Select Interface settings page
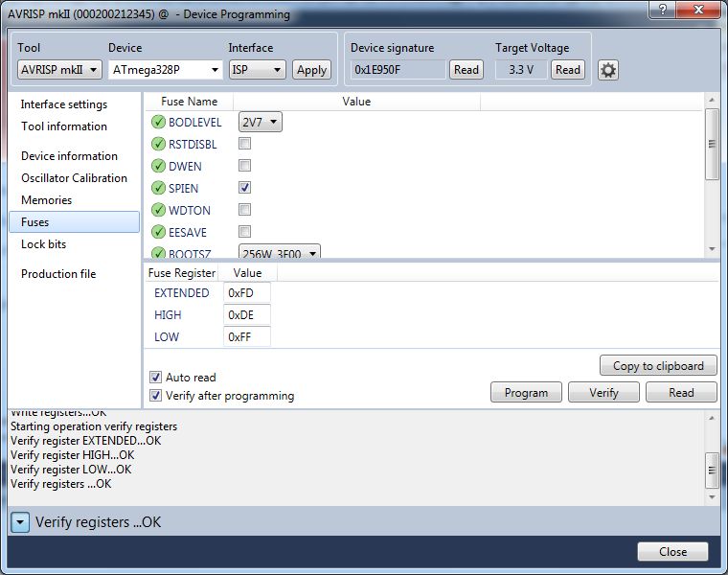Image resolution: width=728 pixels, height=575 pixels. 64,104
